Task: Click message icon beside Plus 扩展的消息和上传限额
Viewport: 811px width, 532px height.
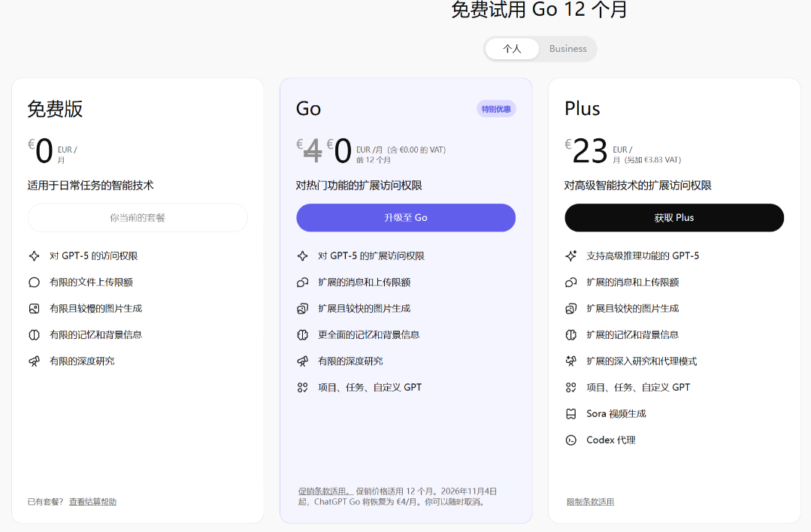Action: tap(571, 283)
